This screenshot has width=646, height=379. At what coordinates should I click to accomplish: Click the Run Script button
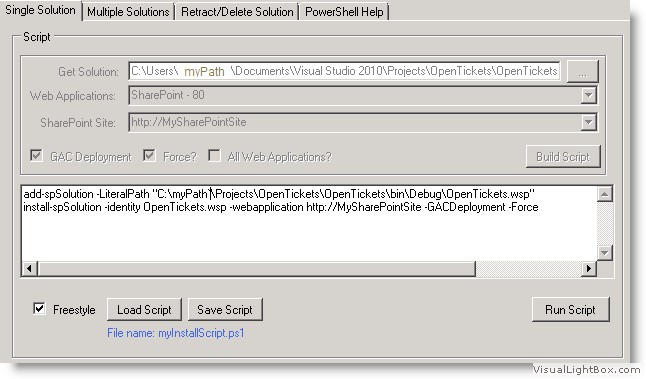click(570, 309)
